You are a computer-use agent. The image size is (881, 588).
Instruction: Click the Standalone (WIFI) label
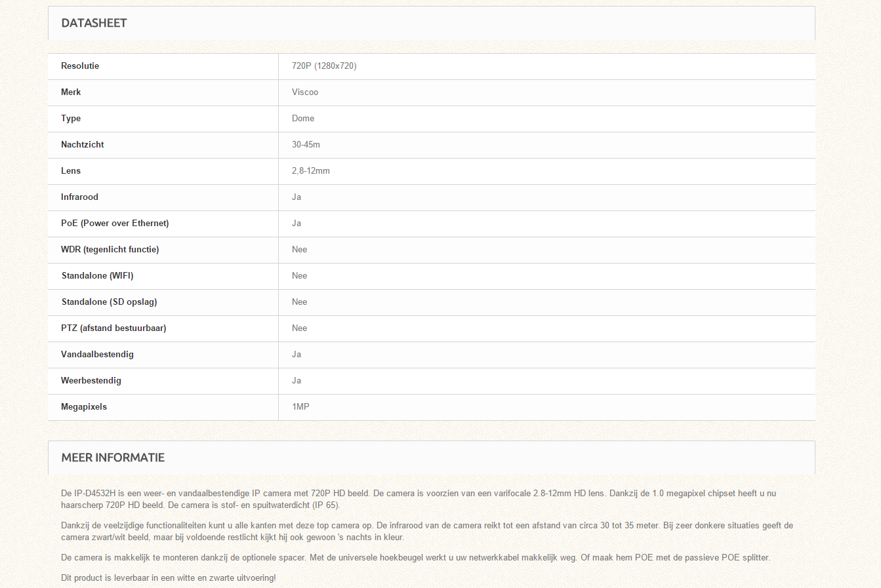pyautogui.click(x=97, y=275)
